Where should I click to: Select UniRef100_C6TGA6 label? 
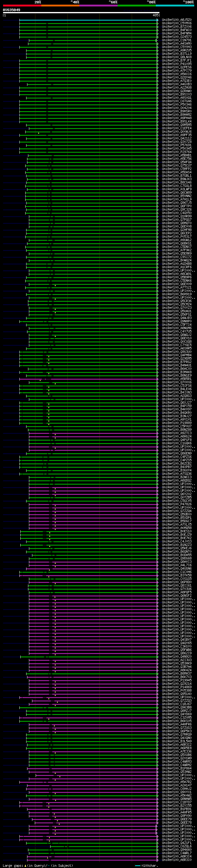click(177, 101)
